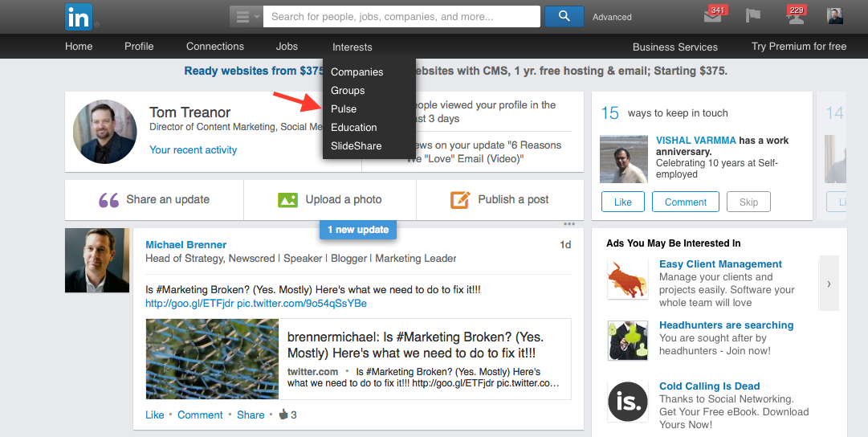
Task: Open Cold Calling Is Dead ad
Action: point(709,386)
